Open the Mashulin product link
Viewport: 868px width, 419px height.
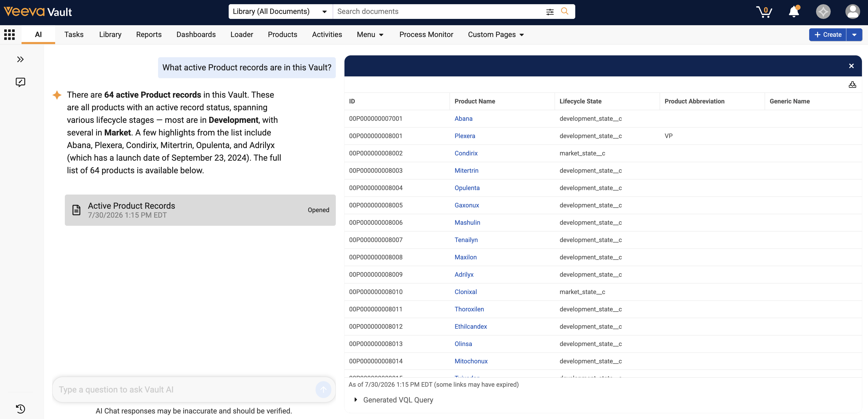[x=467, y=223]
